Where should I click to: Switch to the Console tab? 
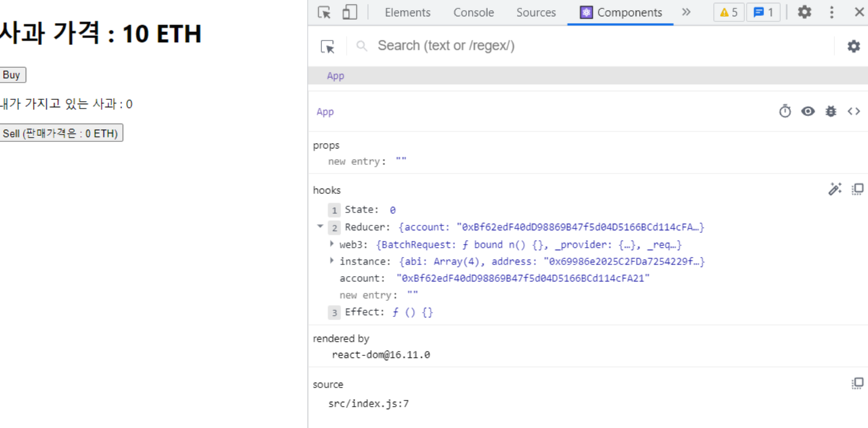click(x=473, y=12)
